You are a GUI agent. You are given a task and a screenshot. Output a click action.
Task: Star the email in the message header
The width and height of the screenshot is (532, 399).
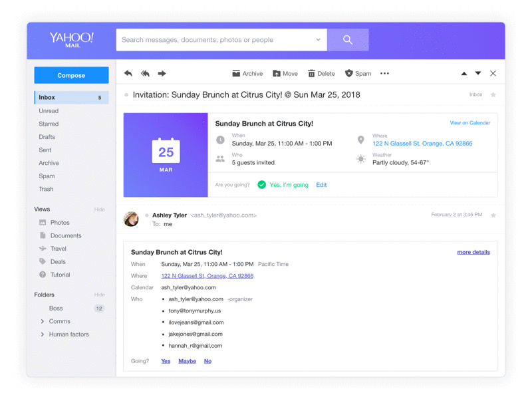(493, 95)
